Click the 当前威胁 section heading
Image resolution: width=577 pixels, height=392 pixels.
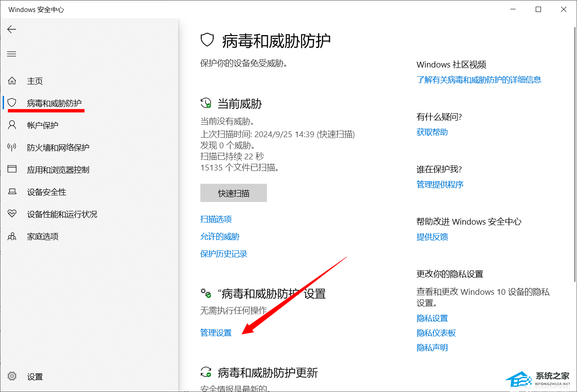click(240, 104)
